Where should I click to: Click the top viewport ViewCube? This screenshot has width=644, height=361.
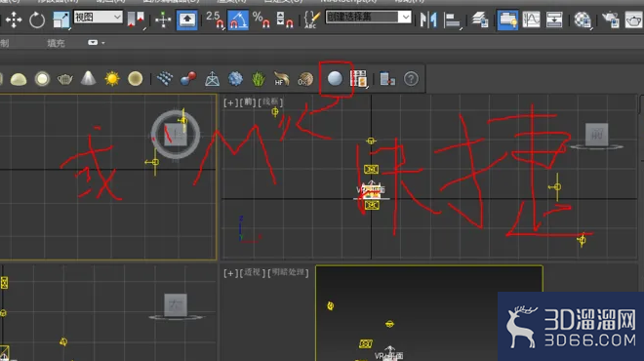[176, 135]
